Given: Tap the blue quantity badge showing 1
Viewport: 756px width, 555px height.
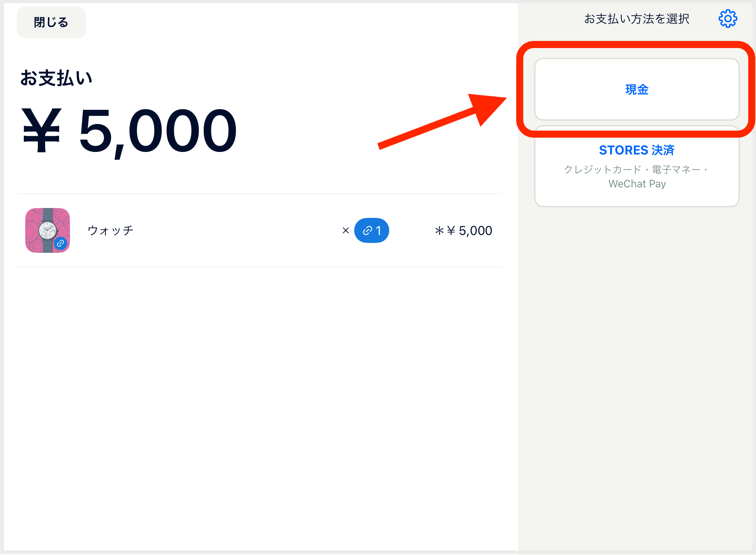Looking at the screenshot, I should click(x=372, y=230).
